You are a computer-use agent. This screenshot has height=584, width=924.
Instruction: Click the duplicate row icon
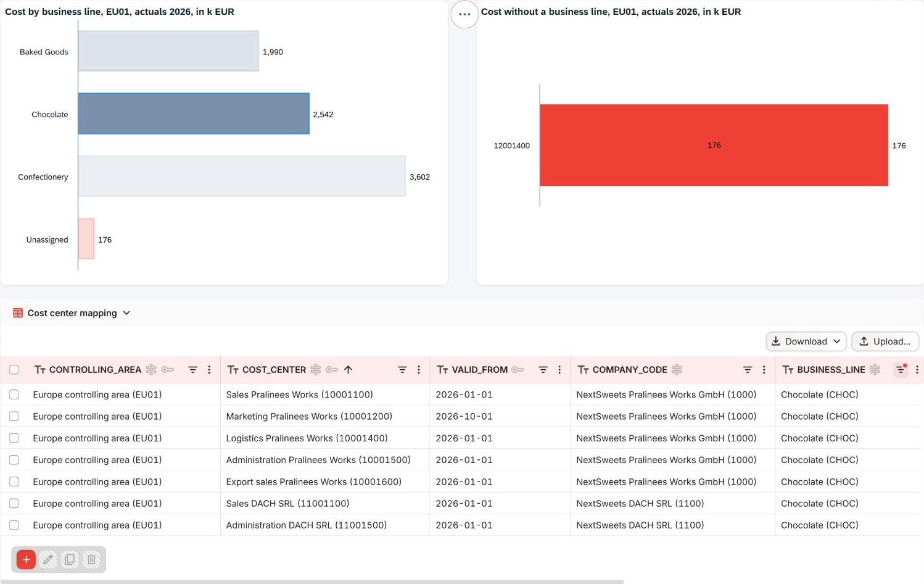(x=70, y=559)
